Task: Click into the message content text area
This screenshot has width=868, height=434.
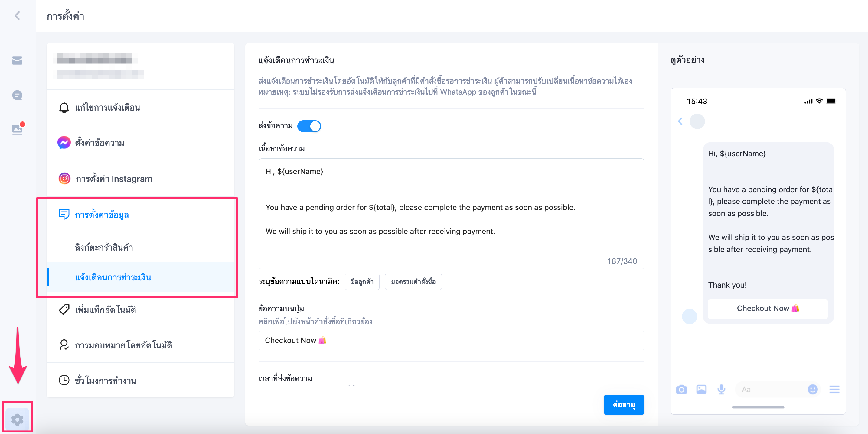Action: [x=451, y=214]
